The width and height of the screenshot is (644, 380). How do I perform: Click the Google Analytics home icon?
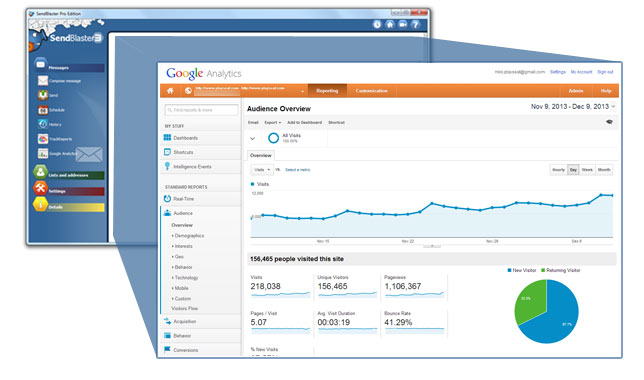tap(170, 91)
